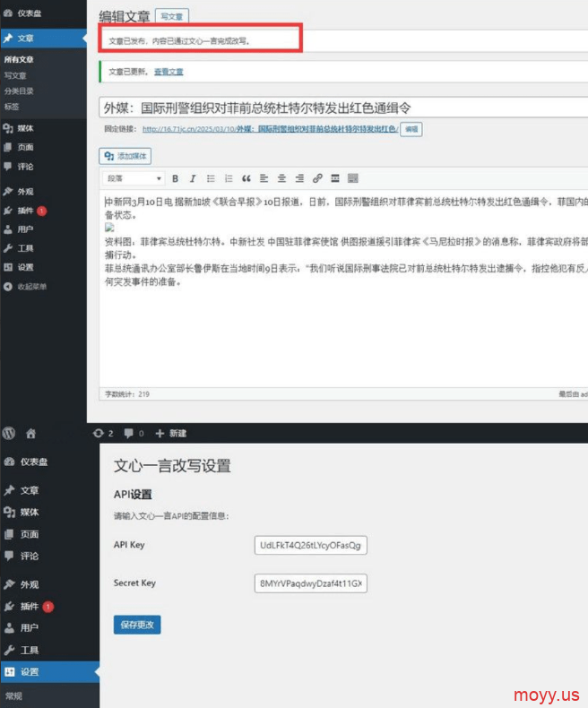
Task: Open the paragraph format dropdown
Action: click(x=134, y=178)
